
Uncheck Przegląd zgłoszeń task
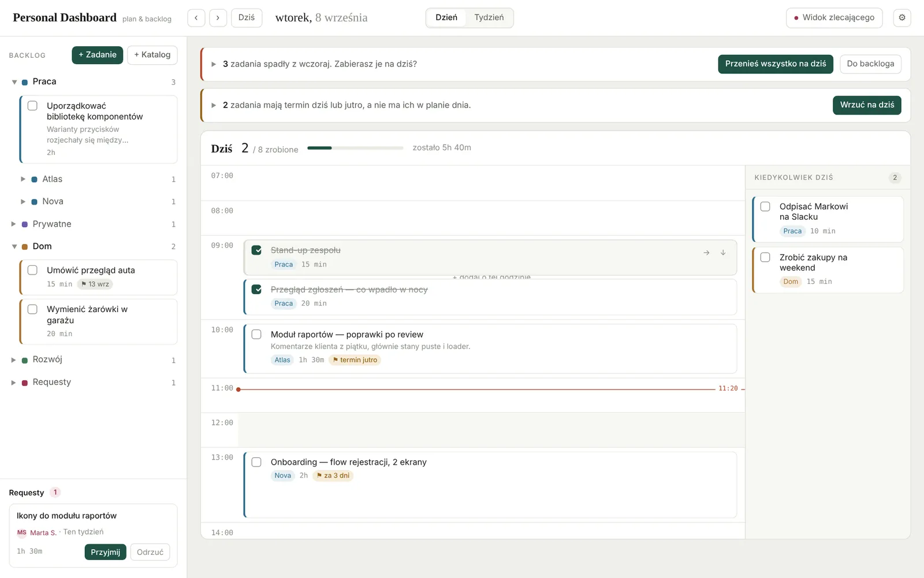[256, 290]
